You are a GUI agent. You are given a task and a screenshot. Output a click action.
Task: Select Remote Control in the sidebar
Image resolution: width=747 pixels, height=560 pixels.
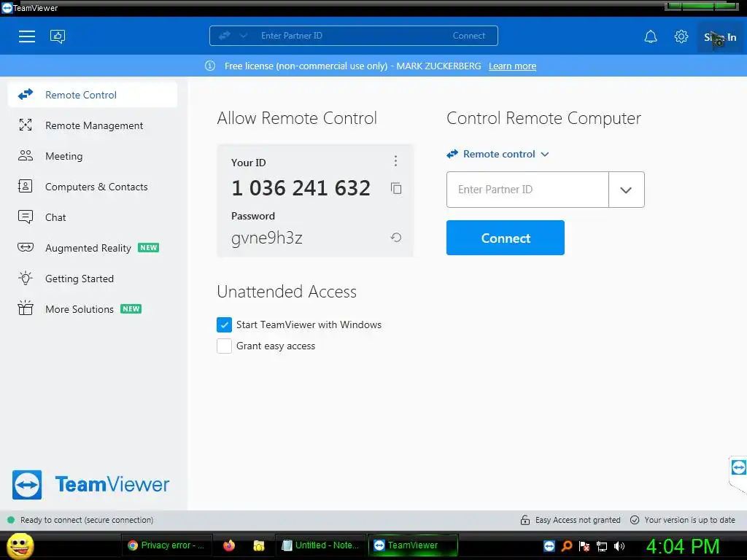(93, 95)
